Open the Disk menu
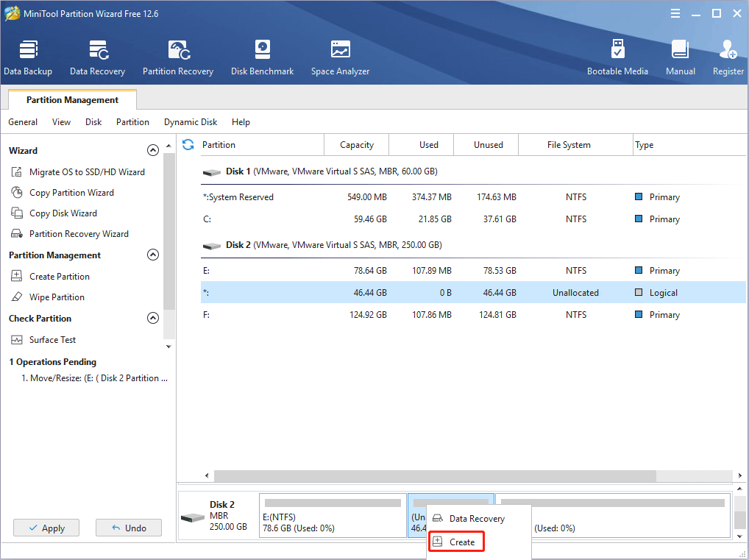Image resolution: width=749 pixels, height=560 pixels. 93,122
